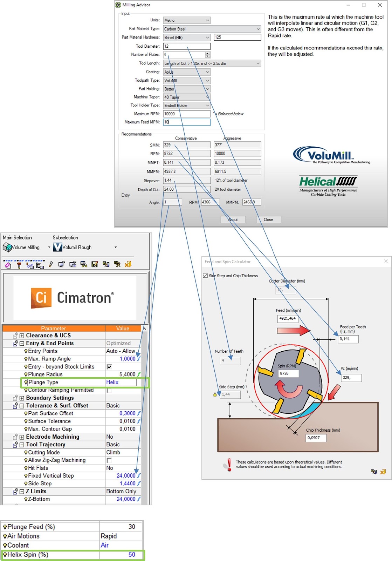
Task: Open the Brinell (HB) hardness dropdown
Action: tap(187, 38)
